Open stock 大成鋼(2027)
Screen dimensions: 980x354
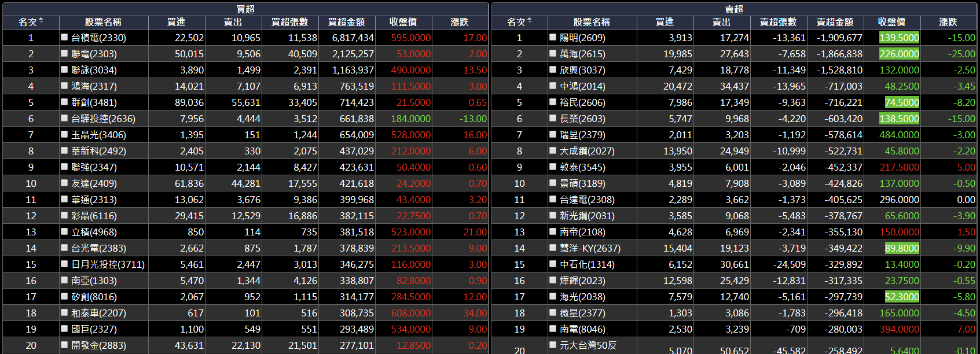pyautogui.click(x=587, y=151)
